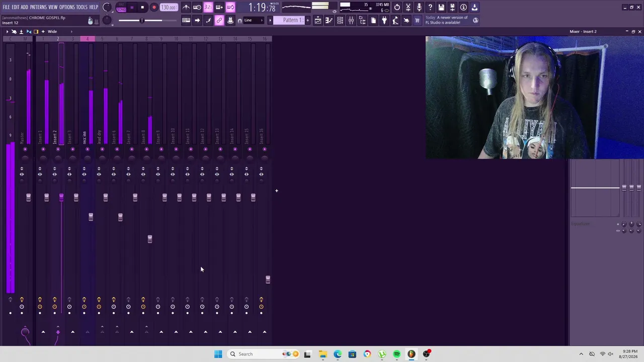Open the project info icon
The width and height of the screenshot is (644, 362).
point(463,8)
